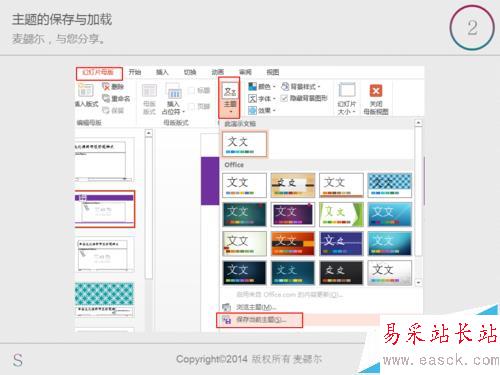Switch to the Insert (插入) tab

[162, 72]
